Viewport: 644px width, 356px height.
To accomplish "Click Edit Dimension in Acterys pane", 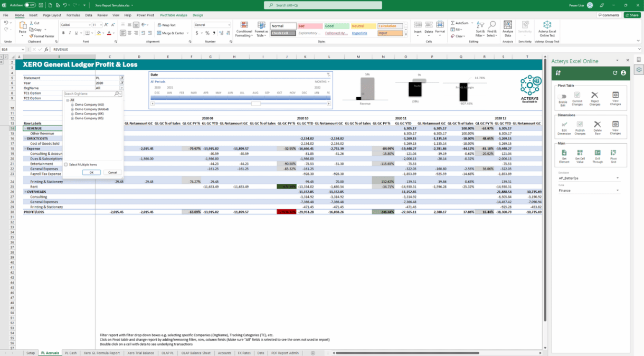I will point(564,128).
